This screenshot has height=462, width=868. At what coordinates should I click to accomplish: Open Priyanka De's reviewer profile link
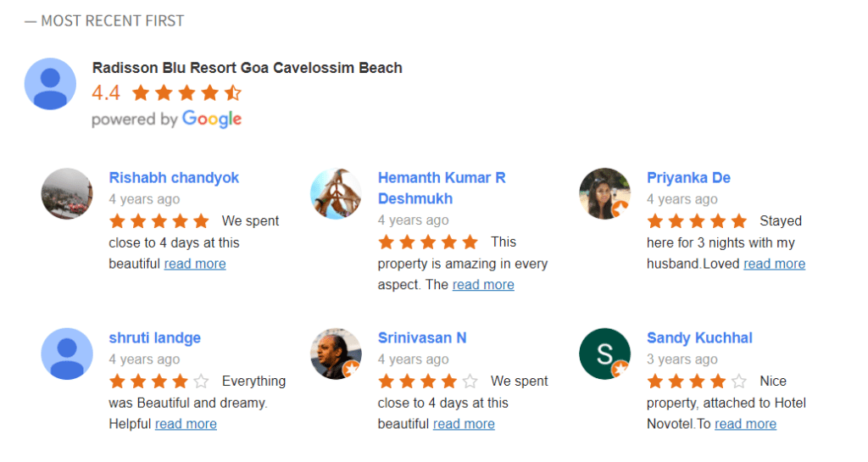point(688,178)
